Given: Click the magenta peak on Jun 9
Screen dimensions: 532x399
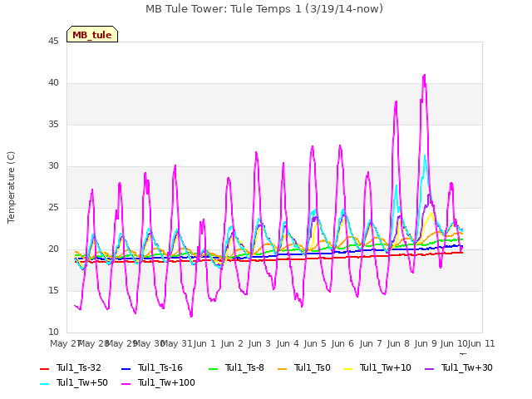Looking at the screenshot, I should tap(424, 76).
